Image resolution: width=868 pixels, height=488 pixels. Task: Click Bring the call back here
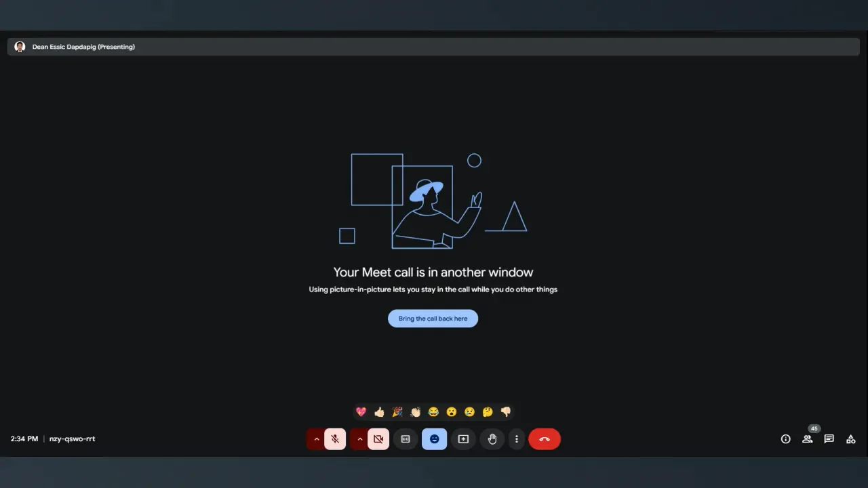pos(433,319)
